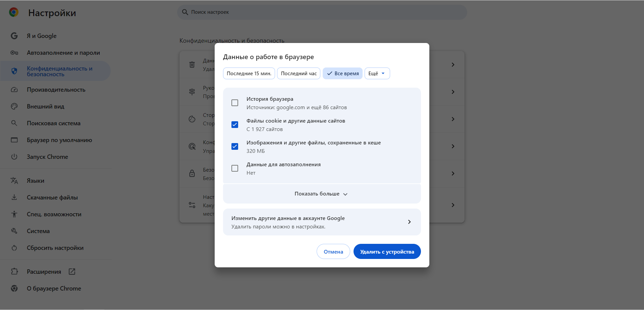Uncheck Файлы cookie и другие данные сайтов
The width and height of the screenshot is (644, 310).
point(234,124)
